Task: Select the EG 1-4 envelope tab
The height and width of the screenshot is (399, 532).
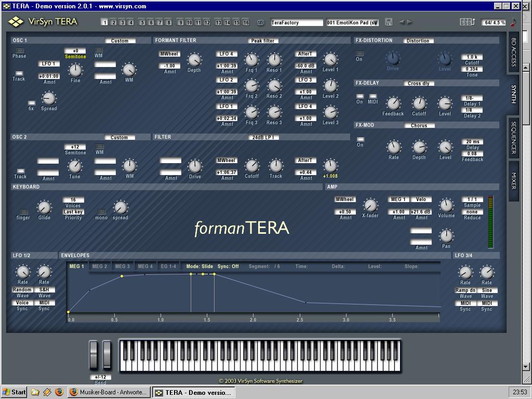Action: pos(169,267)
